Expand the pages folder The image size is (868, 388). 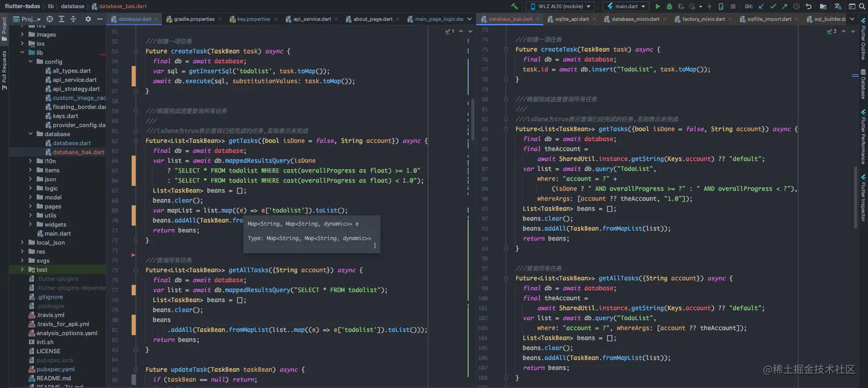[30, 207]
